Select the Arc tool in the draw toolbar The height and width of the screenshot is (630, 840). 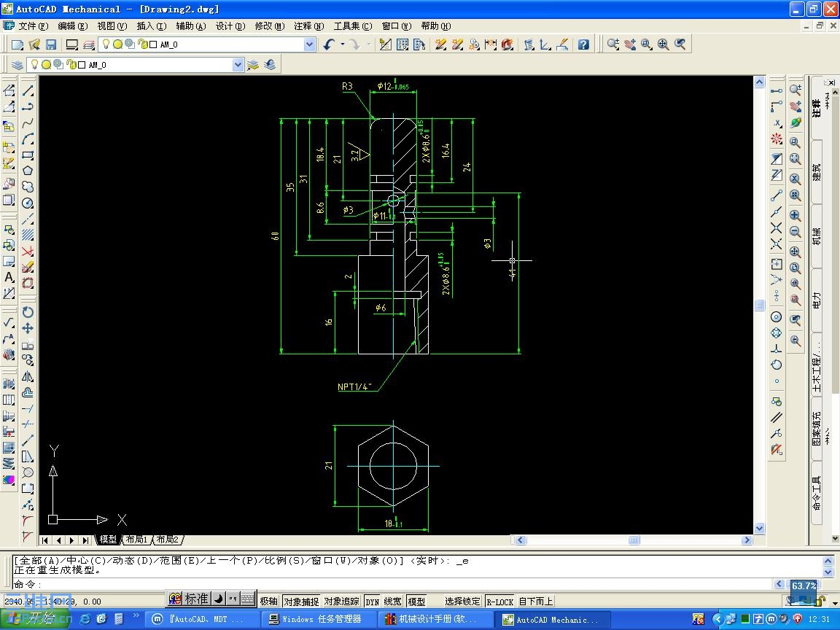[28, 139]
